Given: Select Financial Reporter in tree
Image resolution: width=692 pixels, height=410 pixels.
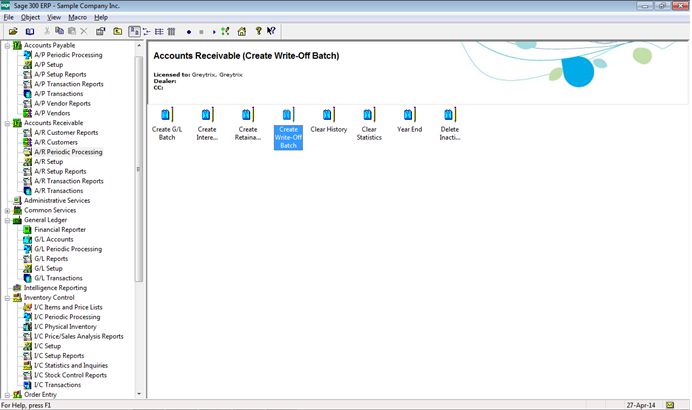Looking at the screenshot, I should pyautogui.click(x=60, y=230).
